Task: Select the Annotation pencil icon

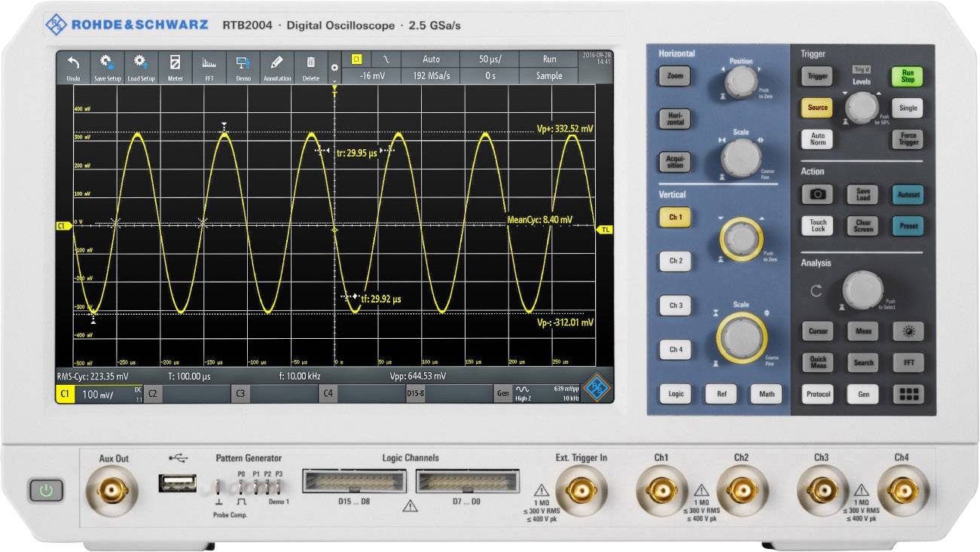Action: (x=276, y=64)
